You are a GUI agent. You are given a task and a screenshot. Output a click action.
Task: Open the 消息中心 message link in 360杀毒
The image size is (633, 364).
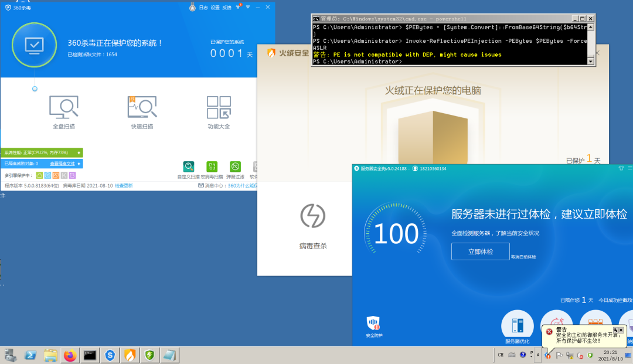point(242,186)
